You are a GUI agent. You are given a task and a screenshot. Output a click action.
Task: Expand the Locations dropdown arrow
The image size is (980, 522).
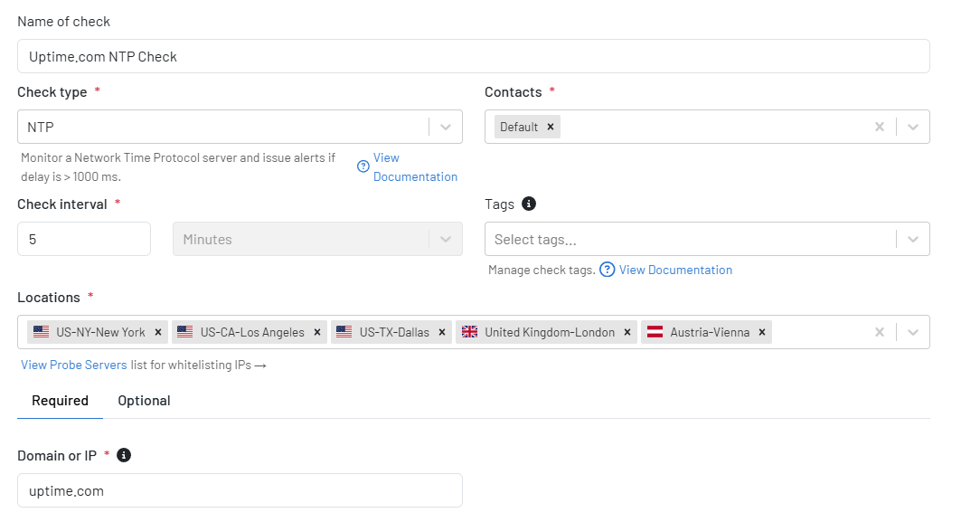tap(913, 333)
